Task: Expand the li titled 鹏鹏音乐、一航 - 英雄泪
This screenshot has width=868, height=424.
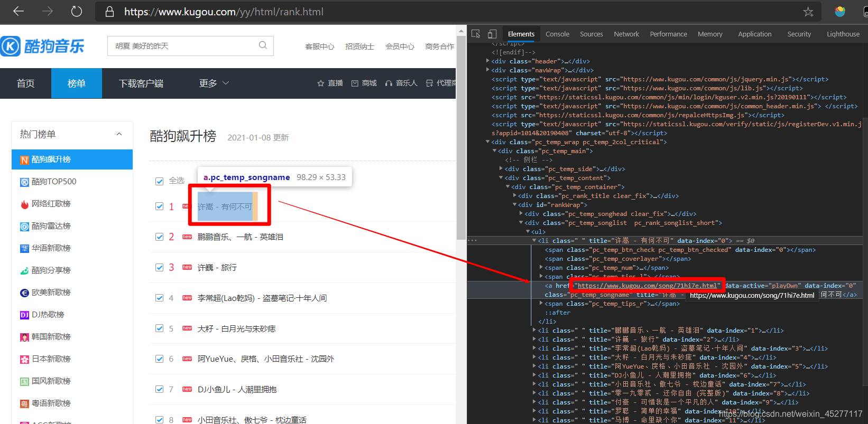Action: [x=534, y=331]
